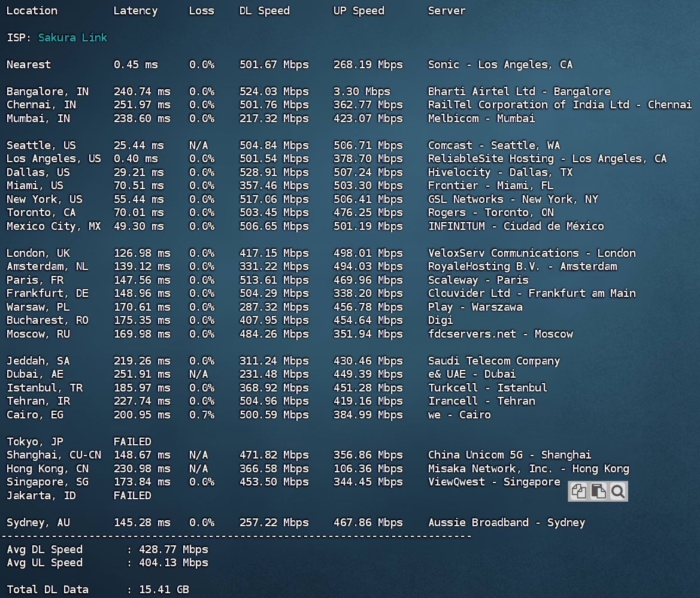Image resolution: width=700 pixels, height=598 pixels.
Task: Click 'London, UK' location
Action: pyautogui.click(x=38, y=253)
